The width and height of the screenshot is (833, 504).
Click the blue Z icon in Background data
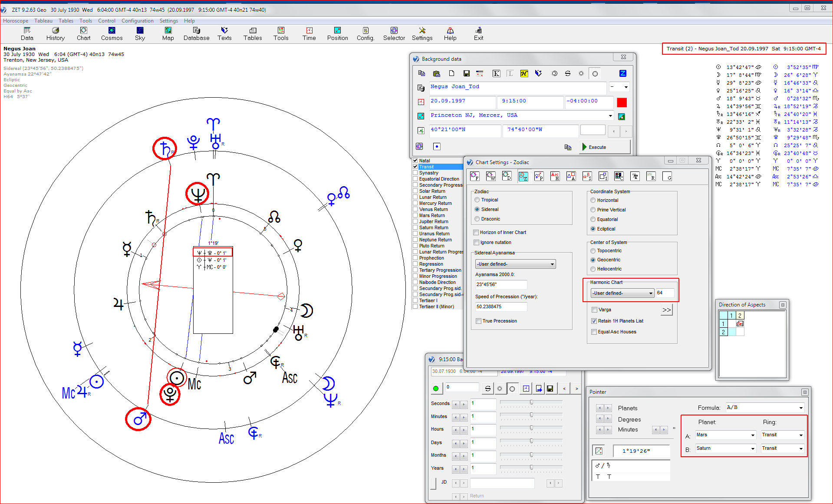point(622,73)
